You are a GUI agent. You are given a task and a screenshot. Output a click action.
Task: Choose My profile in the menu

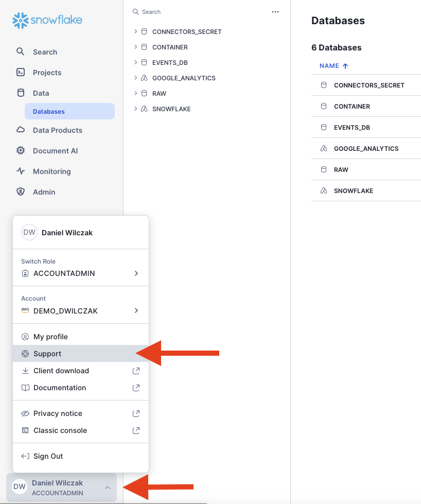coord(50,337)
